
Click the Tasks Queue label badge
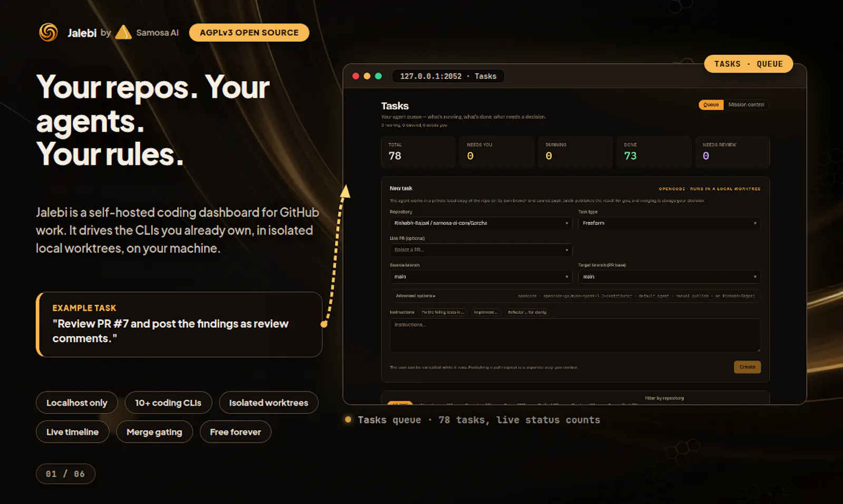(x=749, y=64)
